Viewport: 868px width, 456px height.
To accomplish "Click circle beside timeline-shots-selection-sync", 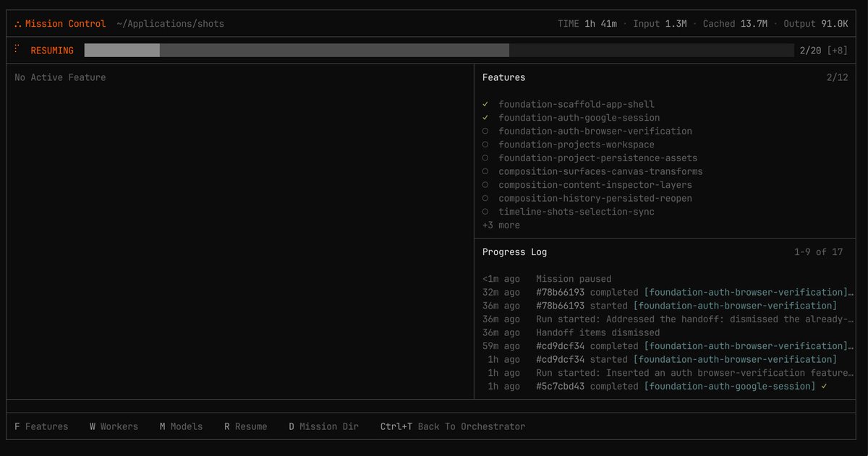I will tap(485, 212).
